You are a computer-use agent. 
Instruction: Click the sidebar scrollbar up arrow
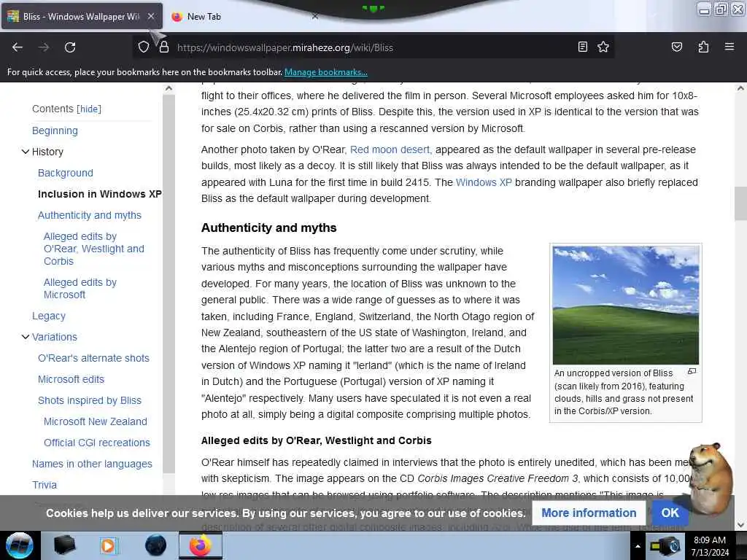coord(169,88)
